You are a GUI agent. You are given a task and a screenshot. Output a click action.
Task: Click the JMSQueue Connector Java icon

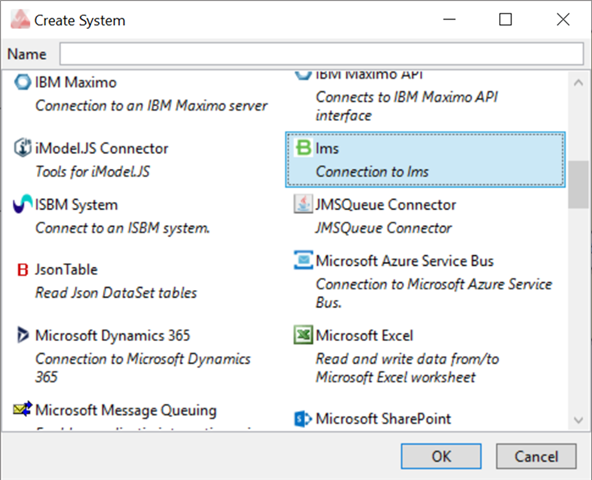tap(303, 204)
